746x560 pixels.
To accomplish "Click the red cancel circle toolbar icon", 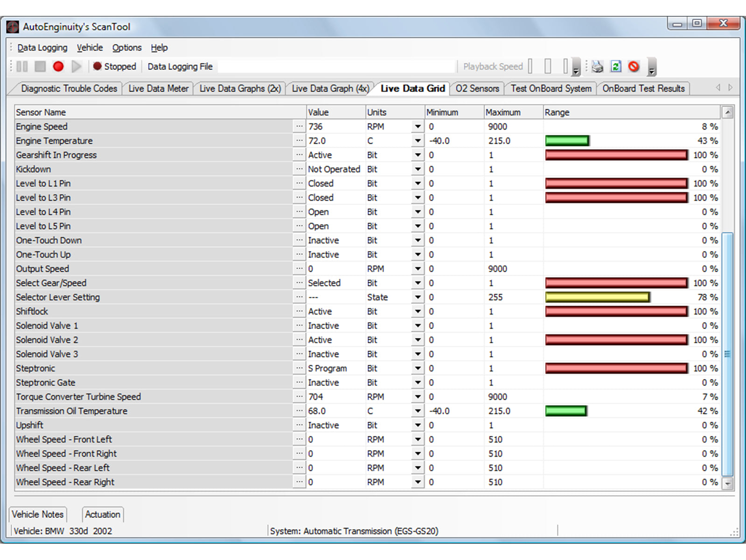I will point(634,67).
